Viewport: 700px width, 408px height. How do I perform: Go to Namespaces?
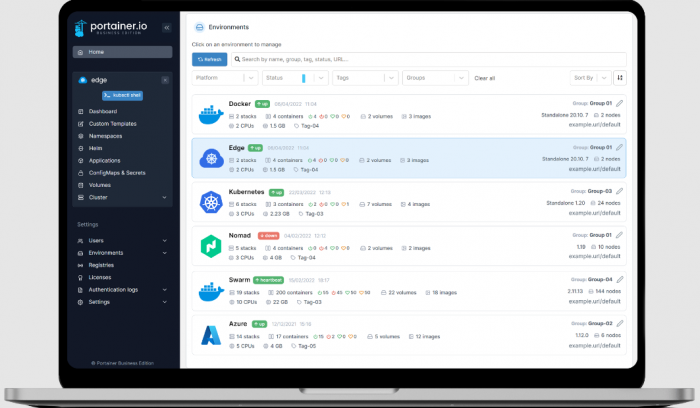click(x=105, y=136)
